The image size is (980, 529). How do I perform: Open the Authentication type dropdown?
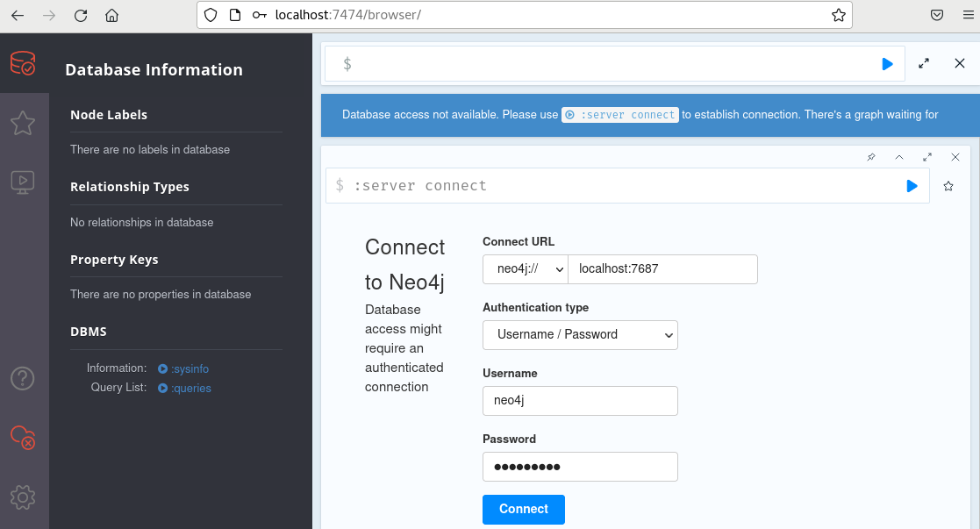pyautogui.click(x=580, y=335)
